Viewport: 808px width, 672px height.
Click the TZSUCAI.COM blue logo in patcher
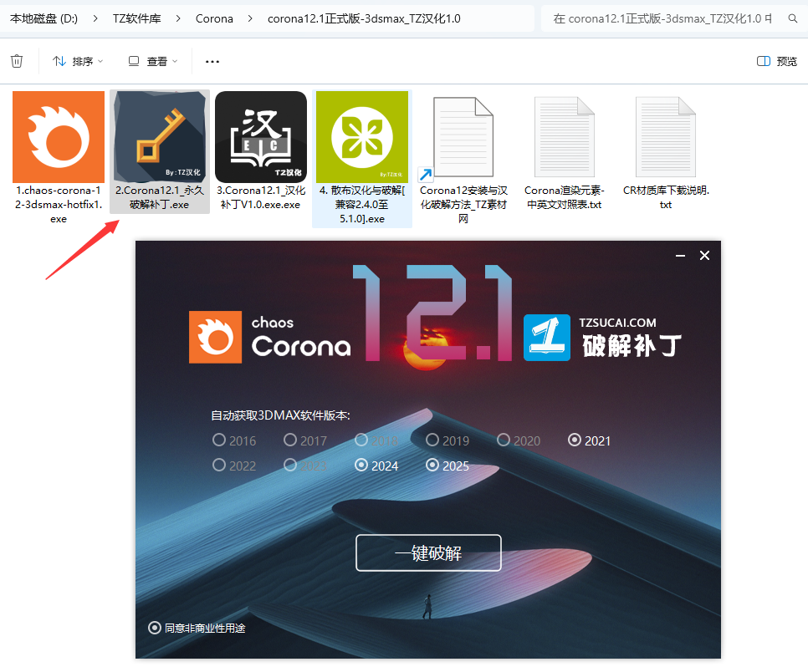point(547,338)
